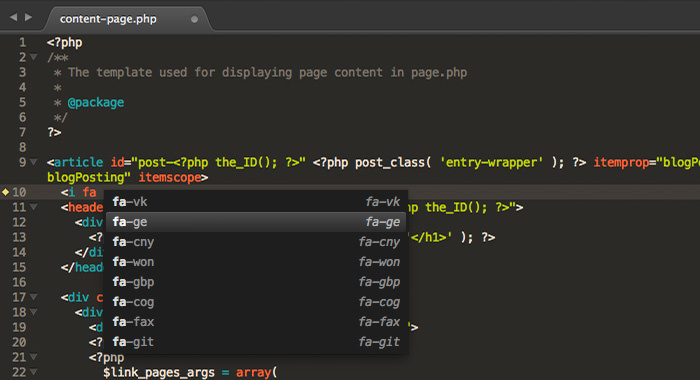Select fa-won from the suggestions

click(256, 262)
